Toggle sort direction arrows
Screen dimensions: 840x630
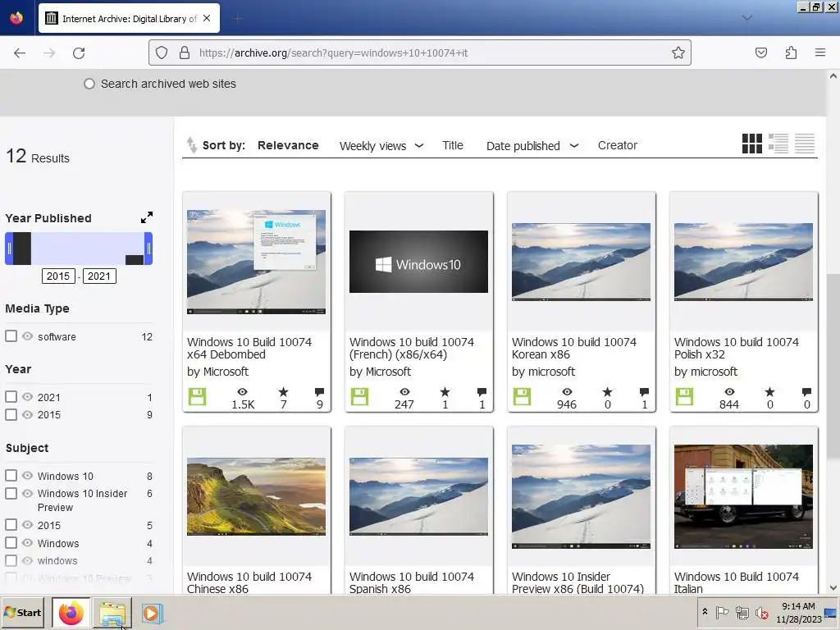(x=191, y=145)
